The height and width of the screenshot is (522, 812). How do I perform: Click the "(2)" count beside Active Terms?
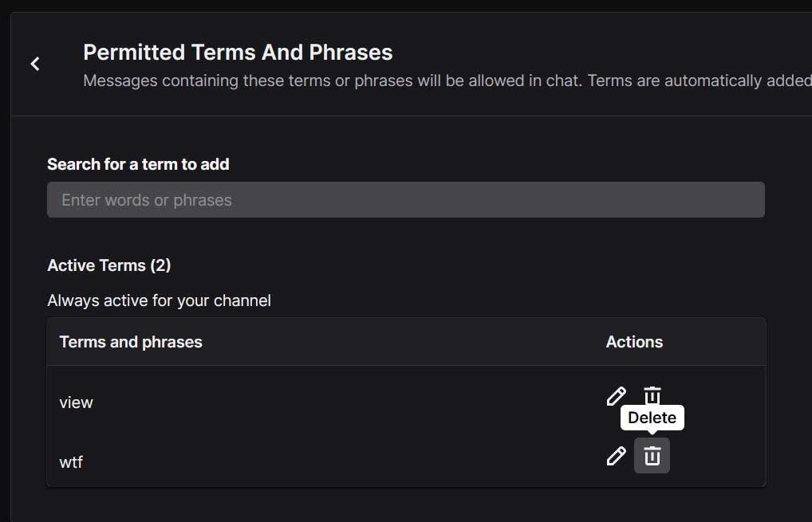coord(160,265)
